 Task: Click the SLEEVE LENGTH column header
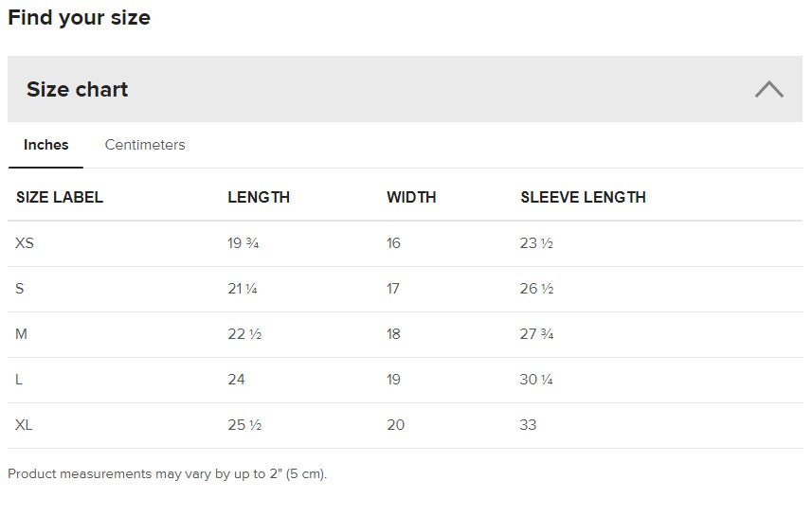click(583, 198)
